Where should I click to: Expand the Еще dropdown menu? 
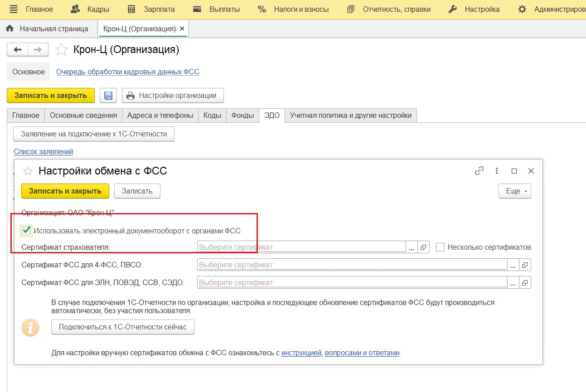(x=515, y=191)
